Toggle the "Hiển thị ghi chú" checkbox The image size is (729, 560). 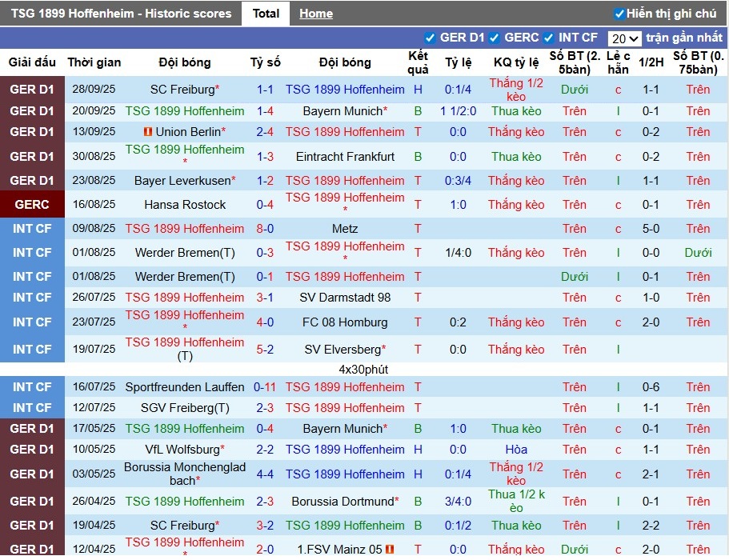(619, 14)
